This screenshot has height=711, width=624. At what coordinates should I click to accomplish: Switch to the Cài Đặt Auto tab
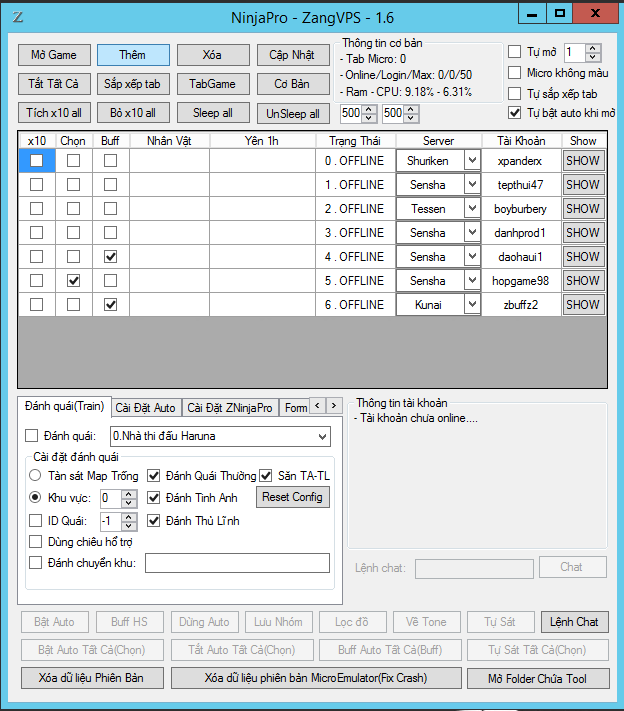(145, 407)
